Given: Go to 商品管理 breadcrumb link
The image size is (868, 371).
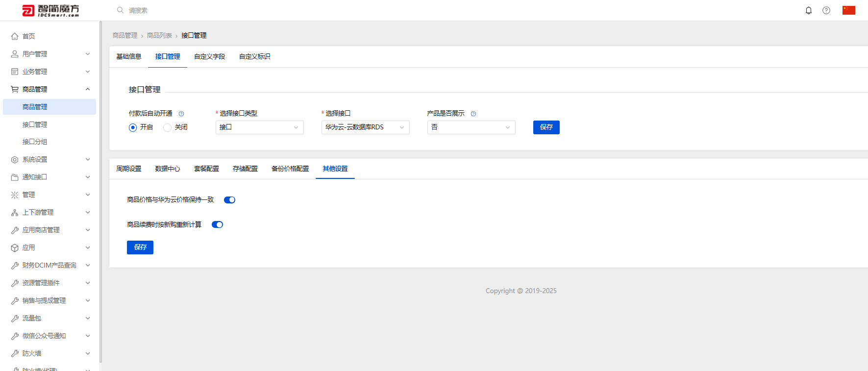Looking at the screenshot, I should tap(125, 35).
